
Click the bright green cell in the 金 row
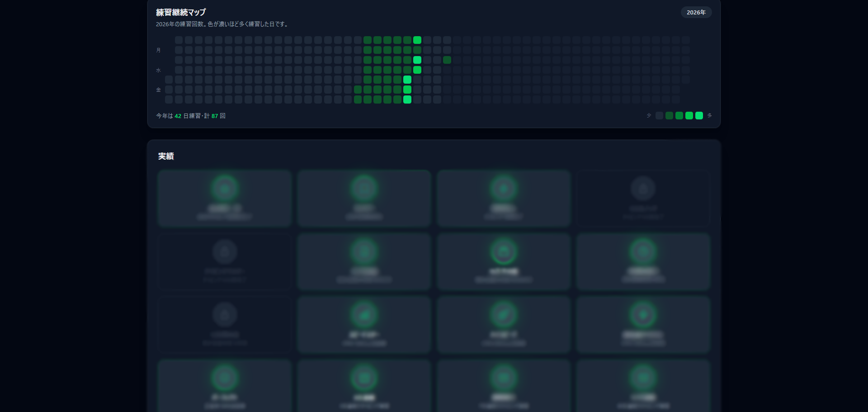click(x=407, y=90)
